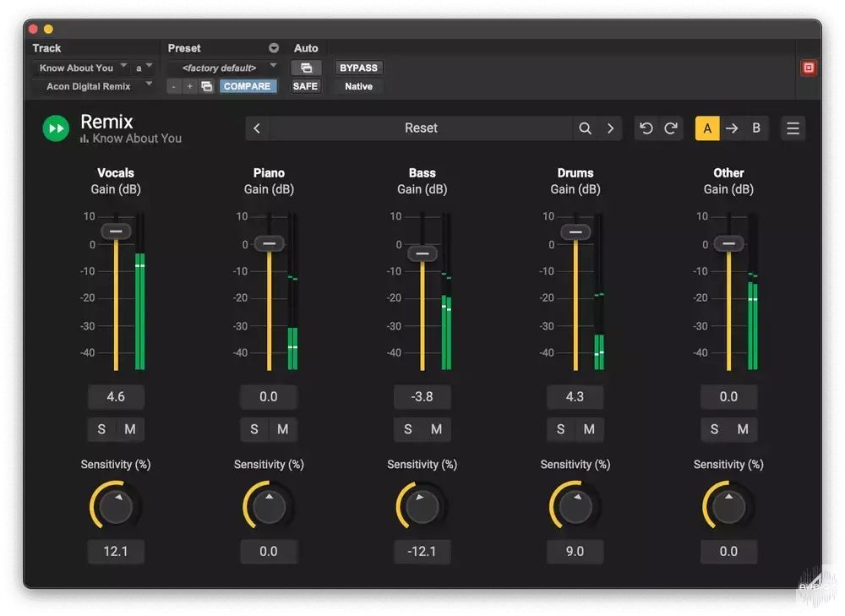Click Vocals gain value 4.6 field
This screenshot has width=845, height=616.
(116, 396)
